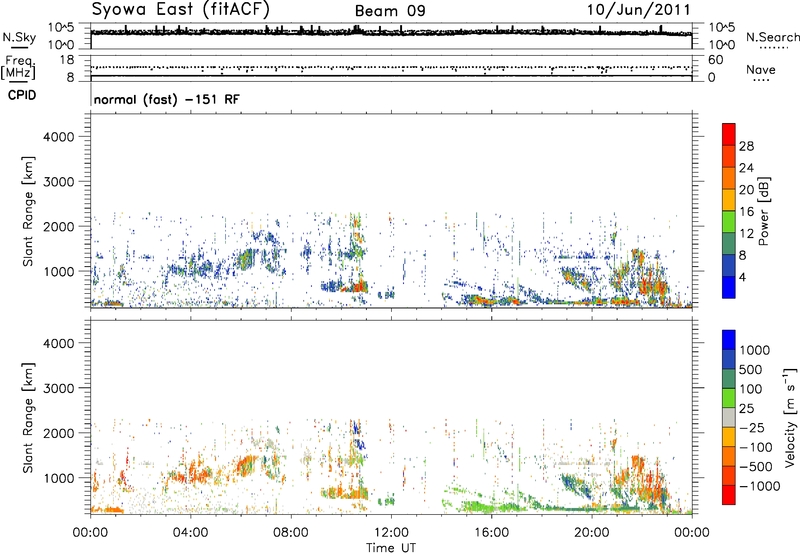Select the 'Freq. [MHz]' axis label
The height and width of the screenshot is (554, 800).
18,68
